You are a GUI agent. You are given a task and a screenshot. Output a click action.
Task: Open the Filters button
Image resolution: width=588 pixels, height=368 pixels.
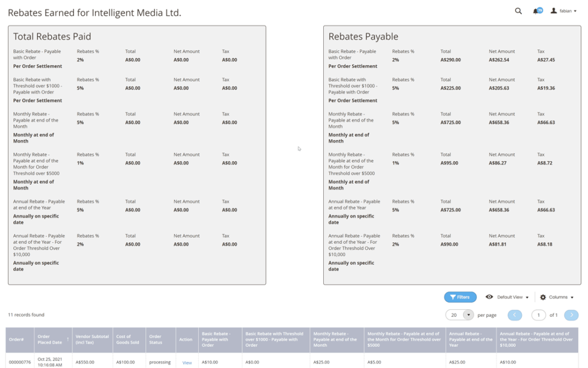tap(460, 297)
